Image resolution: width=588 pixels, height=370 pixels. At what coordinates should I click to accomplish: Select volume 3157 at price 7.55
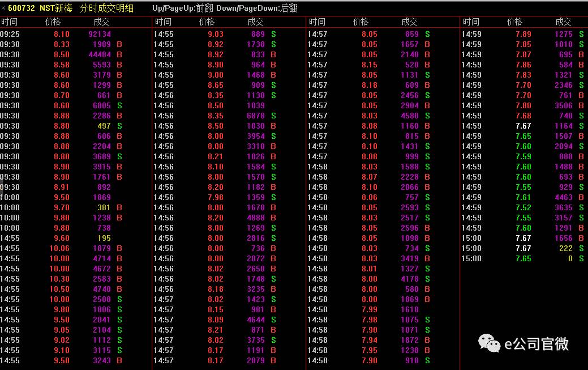(564, 218)
